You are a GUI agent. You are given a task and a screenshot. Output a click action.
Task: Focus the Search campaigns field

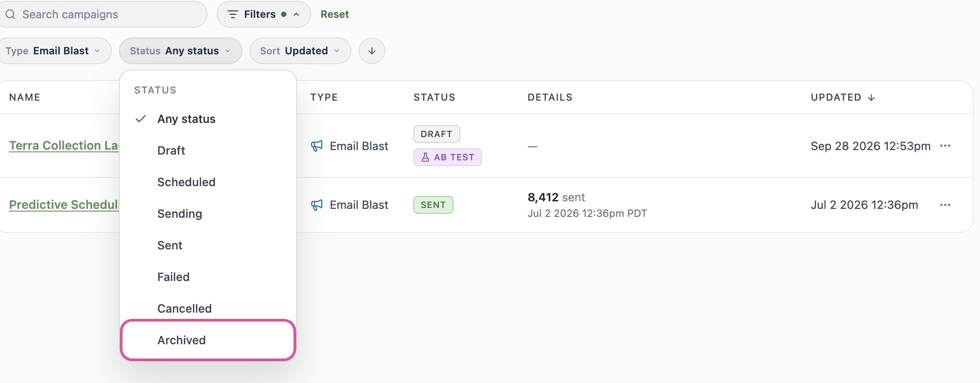tap(103, 14)
